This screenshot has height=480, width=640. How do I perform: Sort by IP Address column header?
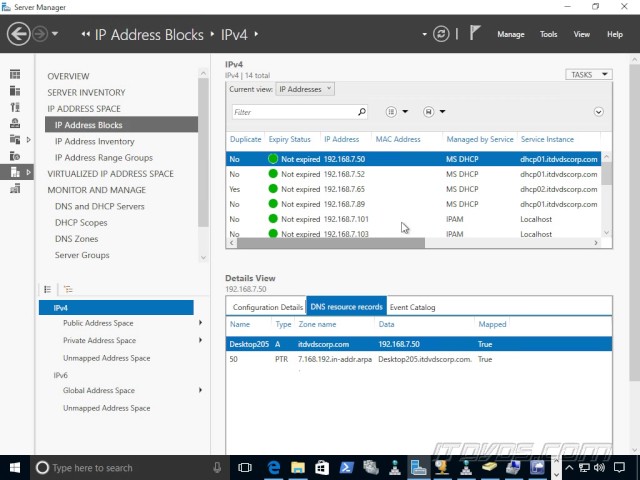(342, 140)
